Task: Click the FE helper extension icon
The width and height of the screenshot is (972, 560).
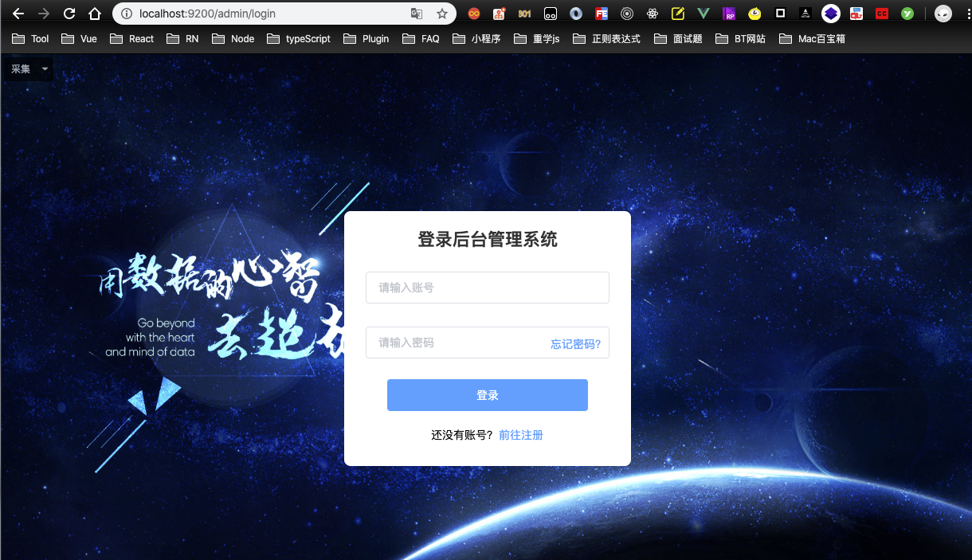Action: pos(602,14)
